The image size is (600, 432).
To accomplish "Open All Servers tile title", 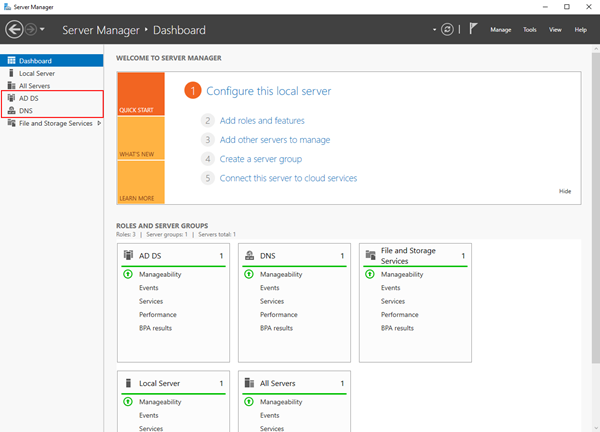I will (x=277, y=383).
